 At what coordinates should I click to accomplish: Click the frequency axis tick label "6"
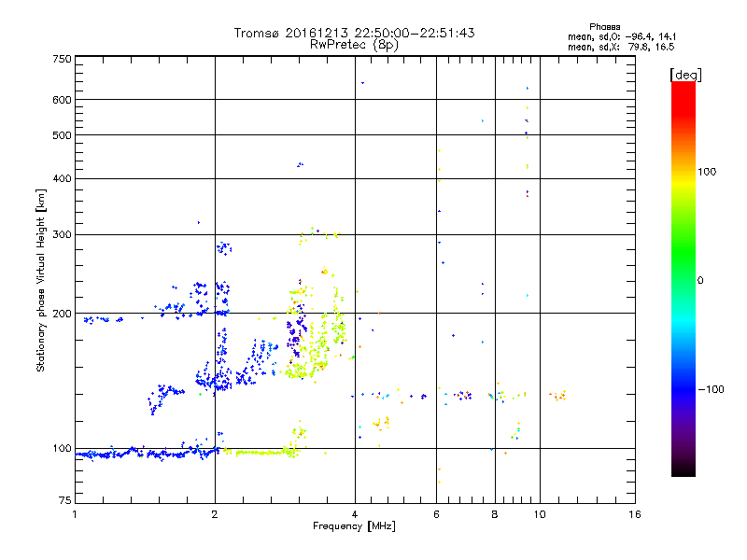[436, 514]
